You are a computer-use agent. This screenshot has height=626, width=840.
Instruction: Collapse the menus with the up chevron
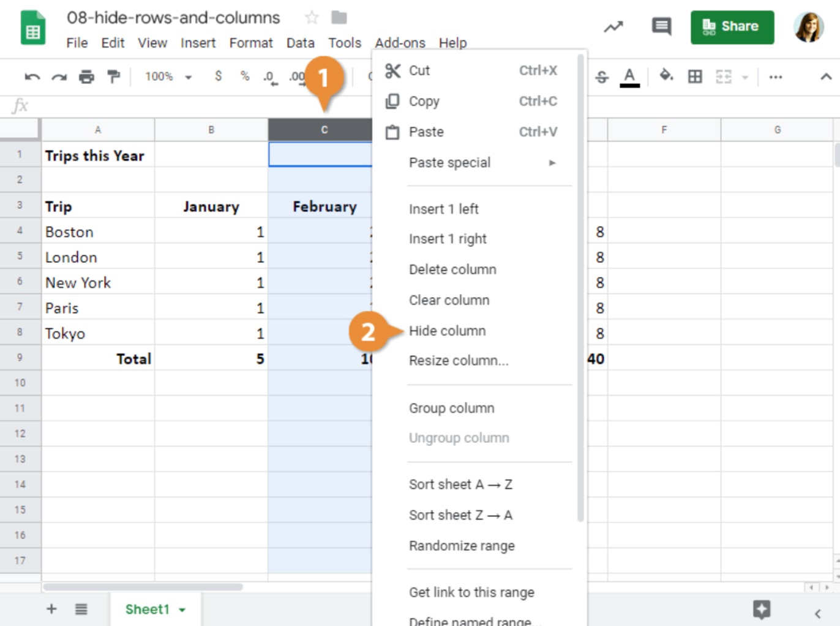[826, 77]
